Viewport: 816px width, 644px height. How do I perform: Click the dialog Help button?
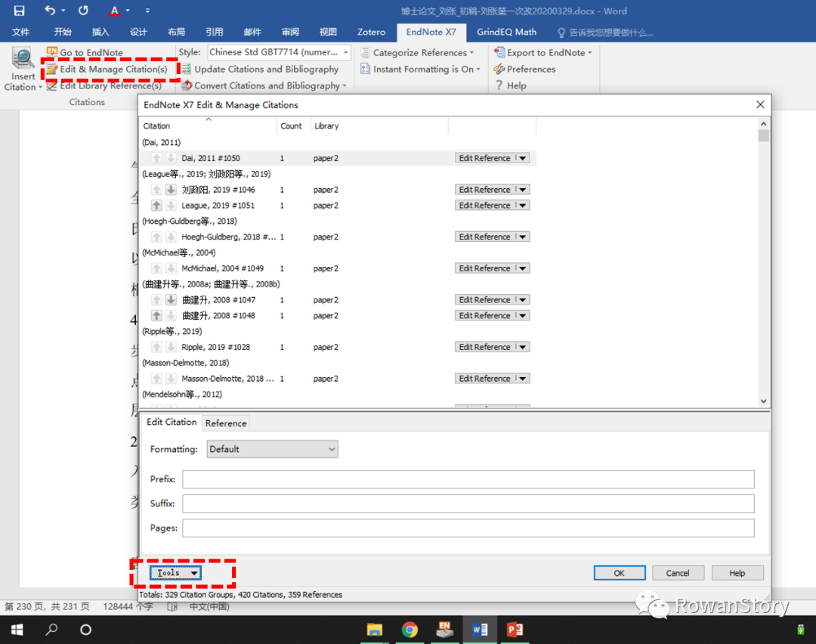[x=737, y=573]
